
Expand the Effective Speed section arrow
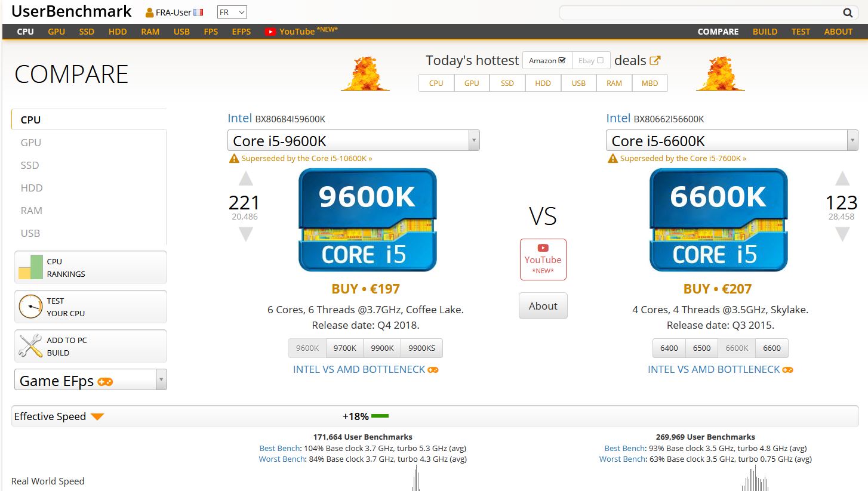click(x=97, y=416)
